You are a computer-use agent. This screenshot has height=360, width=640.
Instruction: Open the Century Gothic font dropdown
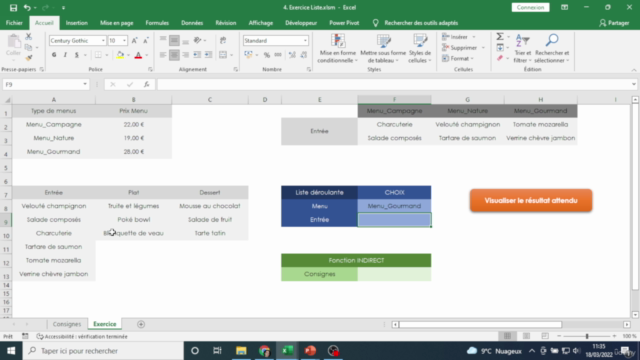(x=103, y=40)
